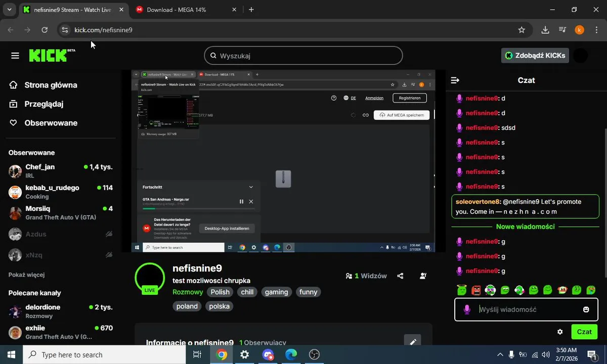Close the Download - MEGA tab
Viewport: 607px width, 364px height.
pyautogui.click(x=234, y=10)
